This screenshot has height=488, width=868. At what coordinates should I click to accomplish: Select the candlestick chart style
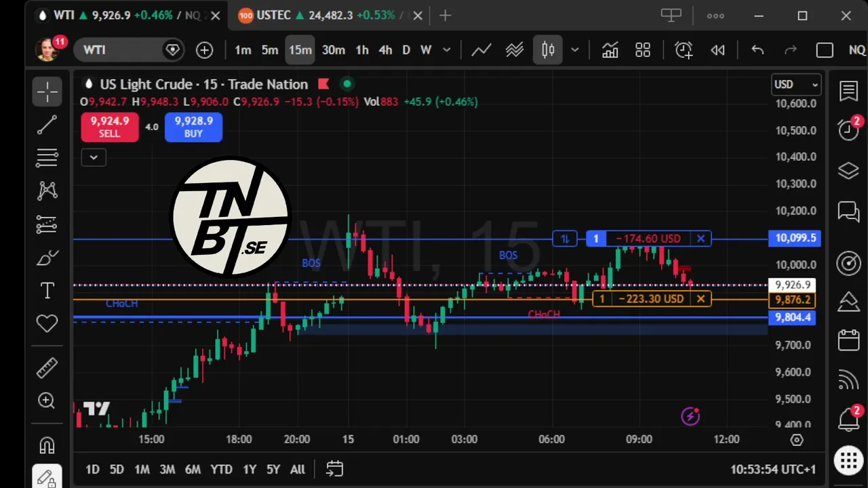pos(548,50)
